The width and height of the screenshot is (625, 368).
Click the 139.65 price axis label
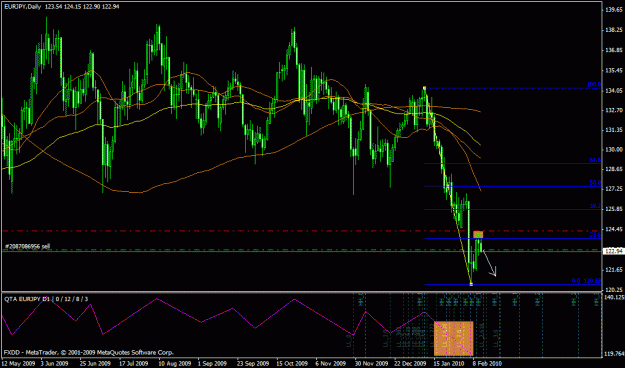click(x=613, y=9)
